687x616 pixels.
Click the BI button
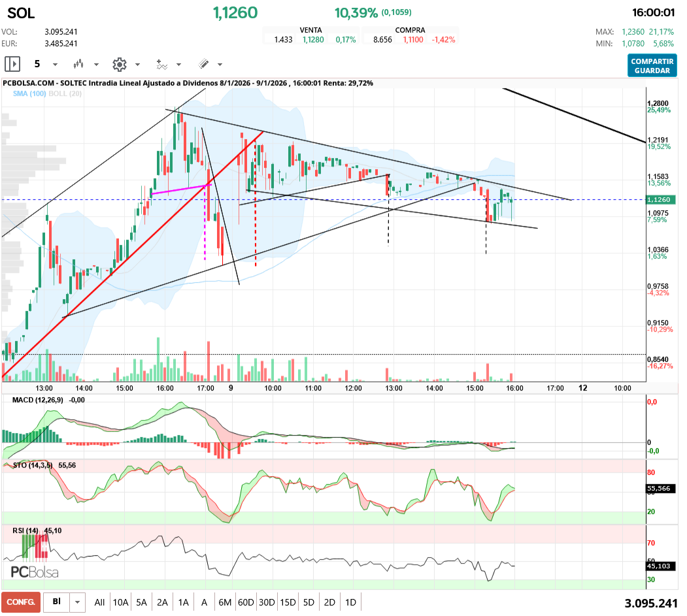click(56, 602)
